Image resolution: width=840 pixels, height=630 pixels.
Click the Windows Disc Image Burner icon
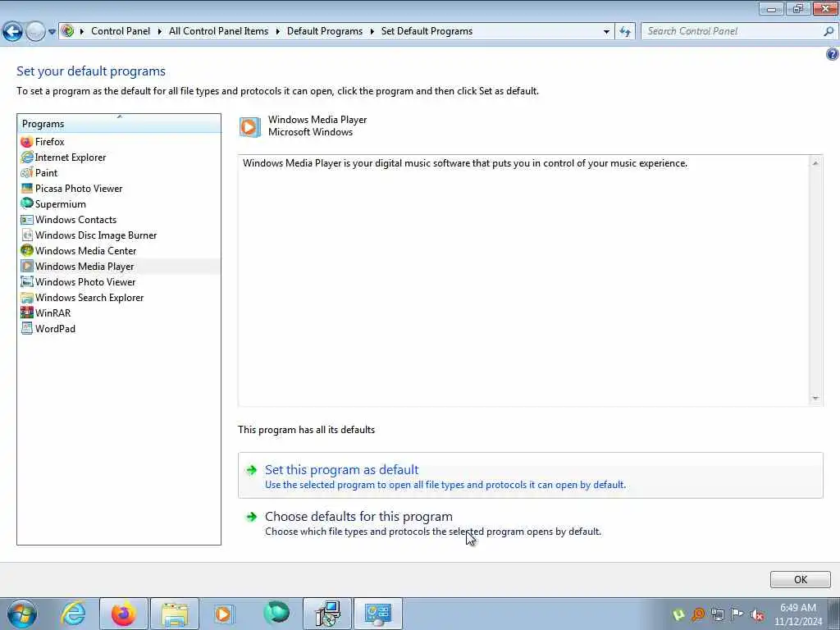pyautogui.click(x=27, y=235)
